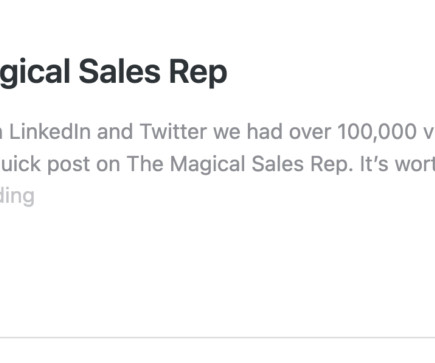The width and height of the screenshot is (435, 363).
Task: Click the word "and" between LinkedIn and Twitter
Action: point(115,132)
